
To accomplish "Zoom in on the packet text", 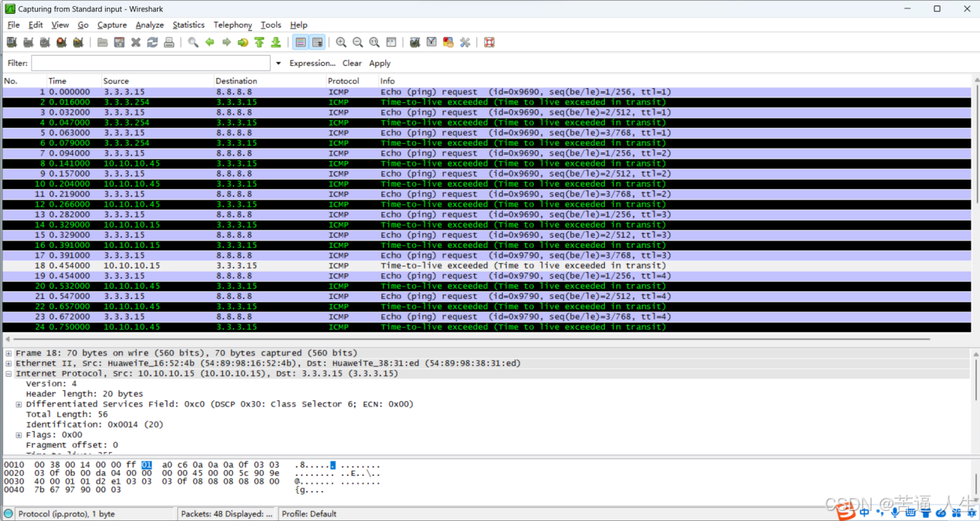I will click(341, 43).
